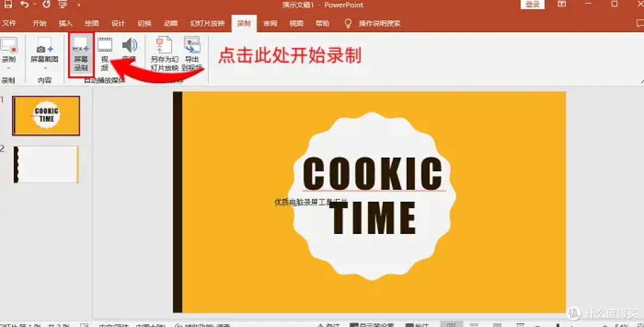Switch to the 插入 ribbon tab
This screenshot has width=644, height=327.
click(x=66, y=23)
